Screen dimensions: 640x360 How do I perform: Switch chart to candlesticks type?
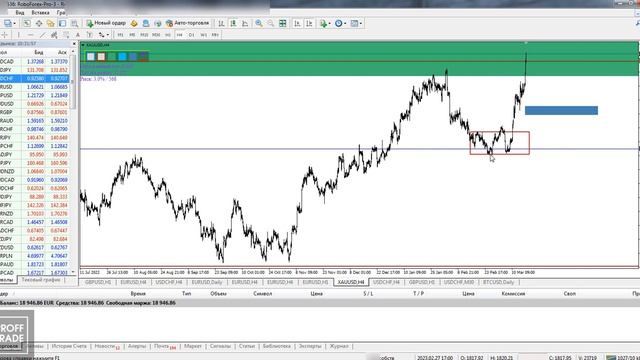pyautogui.click(x=233, y=23)
